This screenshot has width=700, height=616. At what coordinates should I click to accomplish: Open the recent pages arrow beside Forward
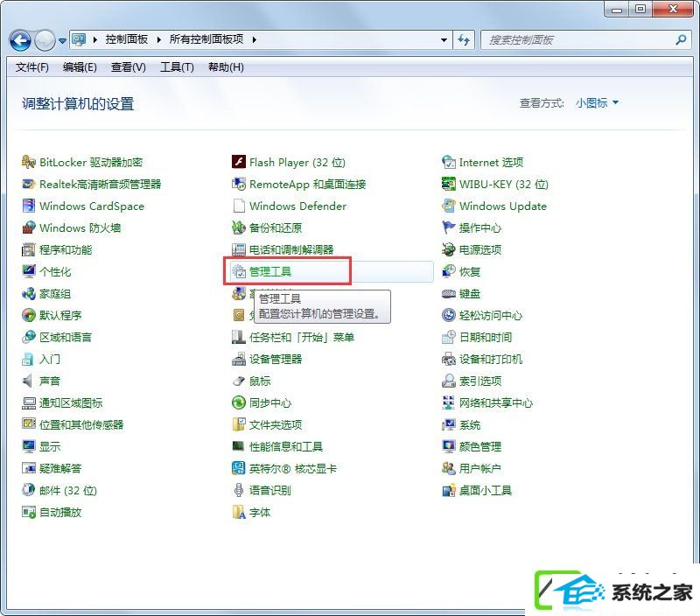62,40
